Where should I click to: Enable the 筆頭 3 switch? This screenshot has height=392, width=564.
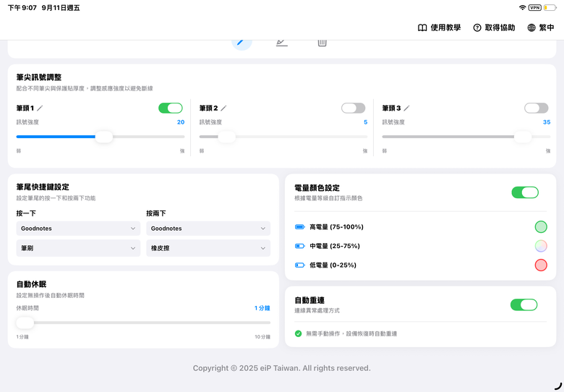537,108
